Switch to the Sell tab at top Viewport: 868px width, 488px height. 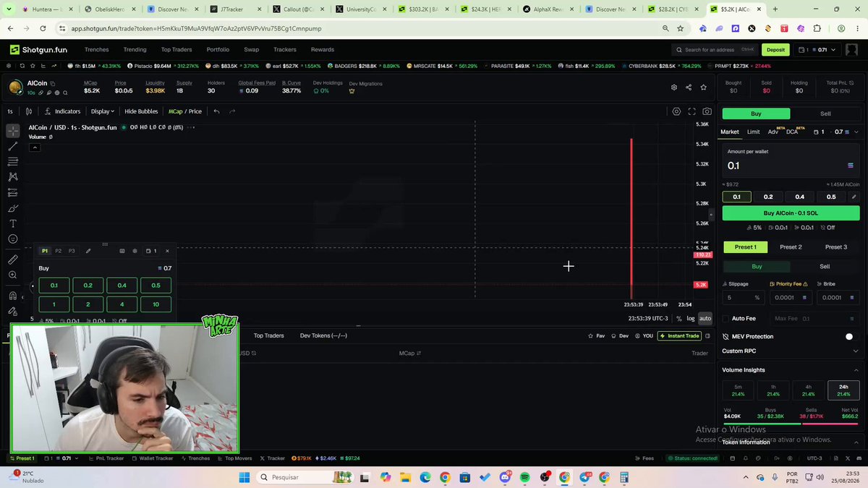[825, 114]
